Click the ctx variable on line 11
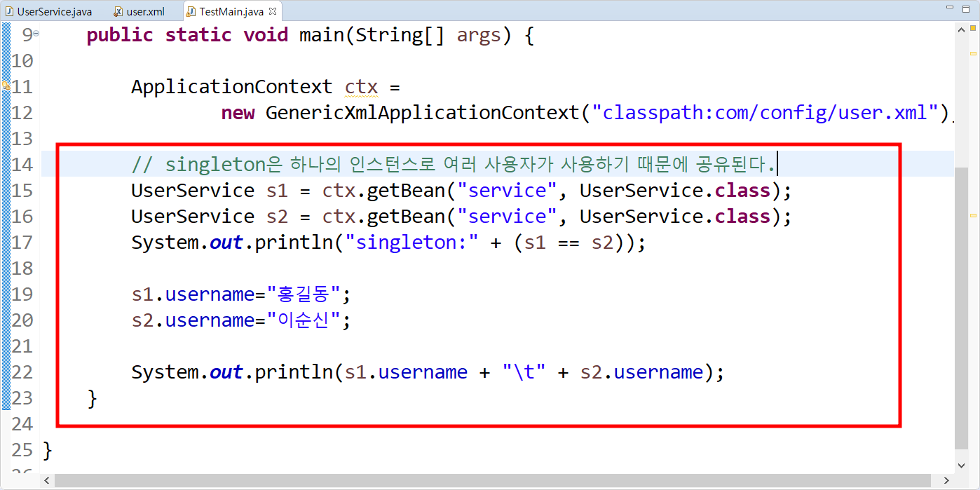This screenshot has width=980, height=490. (x=361, y=87)
